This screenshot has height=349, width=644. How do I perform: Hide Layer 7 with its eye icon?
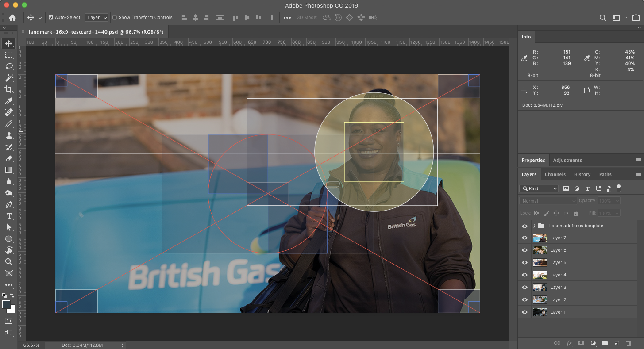pyautogui.click(x=524, y=238)
